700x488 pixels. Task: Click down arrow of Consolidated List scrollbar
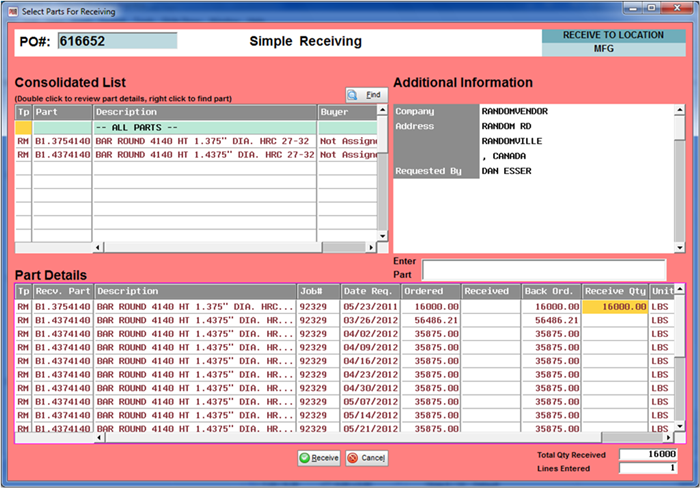click(x=383, y=236)
